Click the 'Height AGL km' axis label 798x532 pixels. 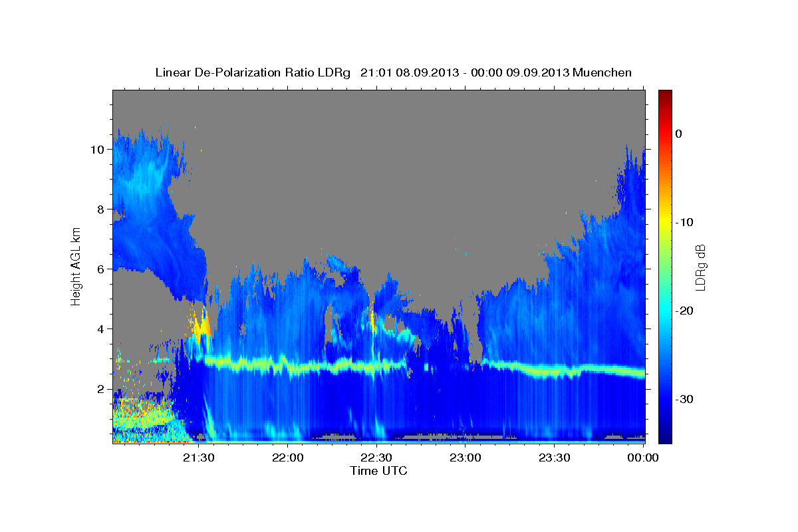coord(76,267)
